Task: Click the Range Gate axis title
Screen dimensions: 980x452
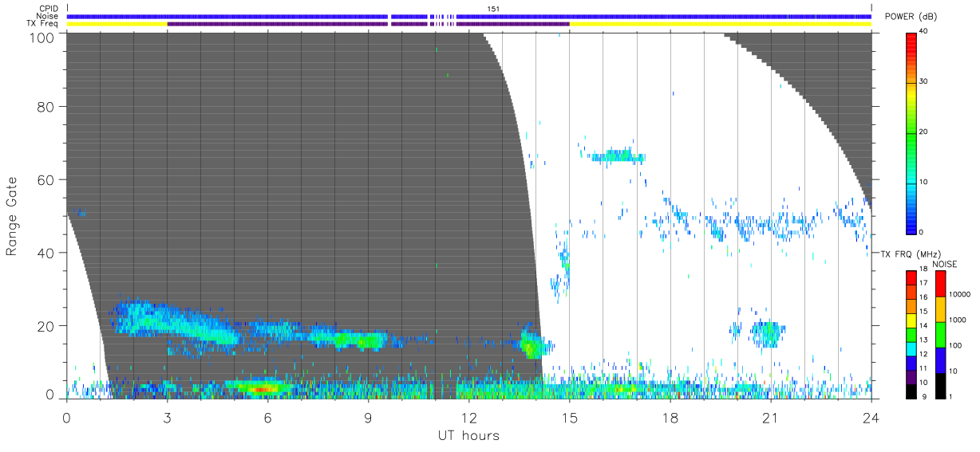Action: pyautogui.click(x=12, y=216)
